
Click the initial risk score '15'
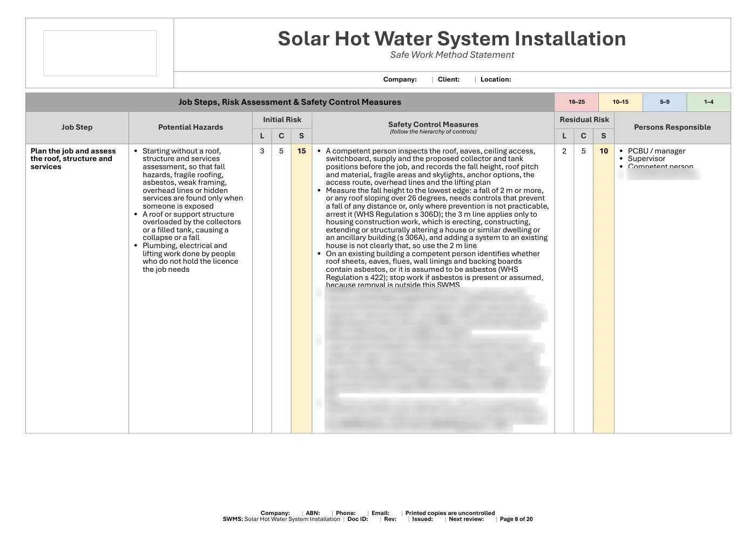pos(301,151)
